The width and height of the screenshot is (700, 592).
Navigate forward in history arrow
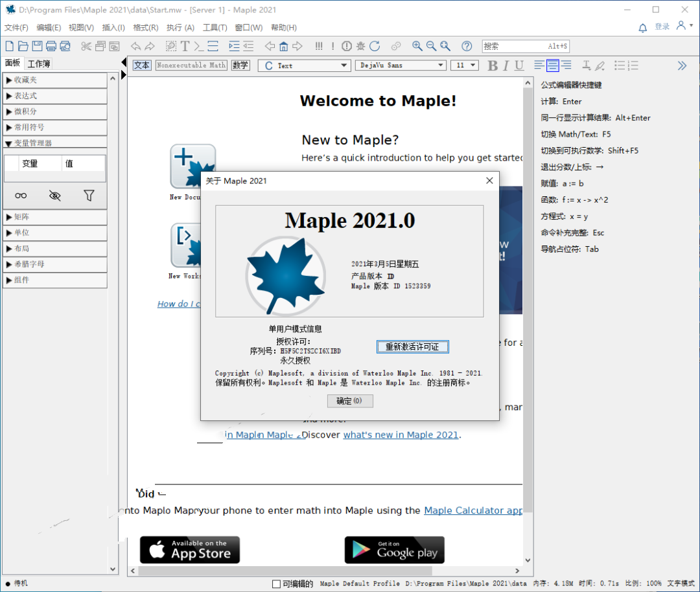tap(297, 46)
